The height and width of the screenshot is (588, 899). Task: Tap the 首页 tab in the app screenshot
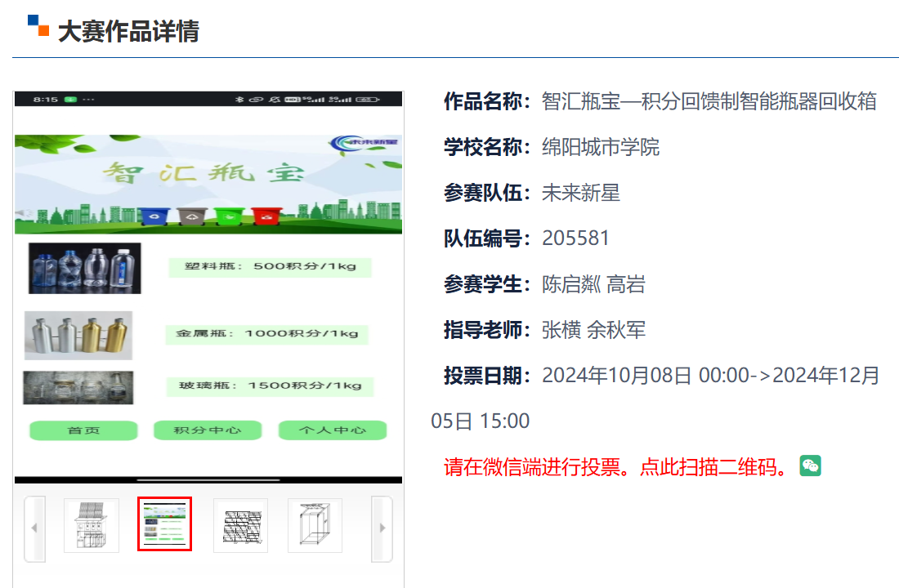(83, 430)
